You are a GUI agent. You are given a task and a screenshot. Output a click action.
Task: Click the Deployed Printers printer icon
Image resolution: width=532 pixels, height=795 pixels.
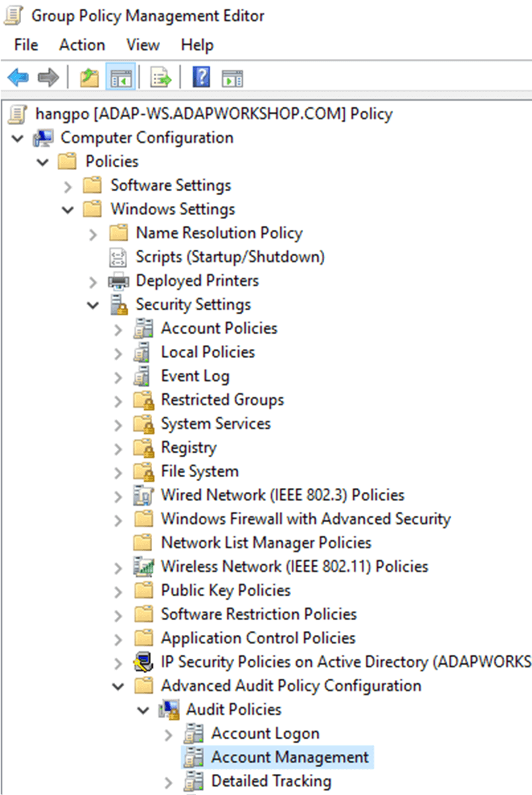click(x=119, y=281)
